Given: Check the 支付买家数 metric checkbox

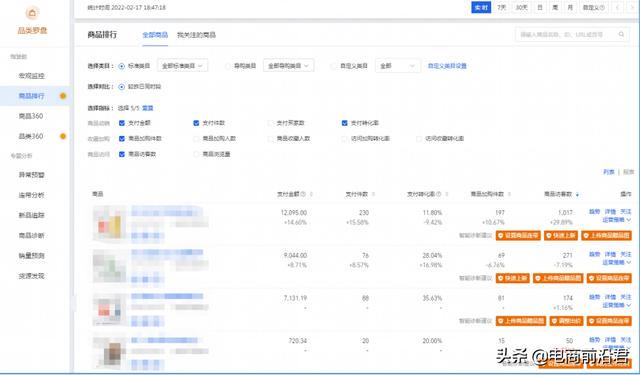Looking at the screenshot, I should tap(270, 123).
